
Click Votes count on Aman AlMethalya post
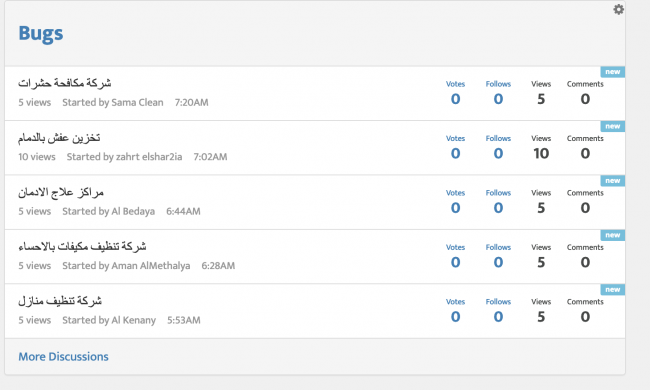[455, 262]
